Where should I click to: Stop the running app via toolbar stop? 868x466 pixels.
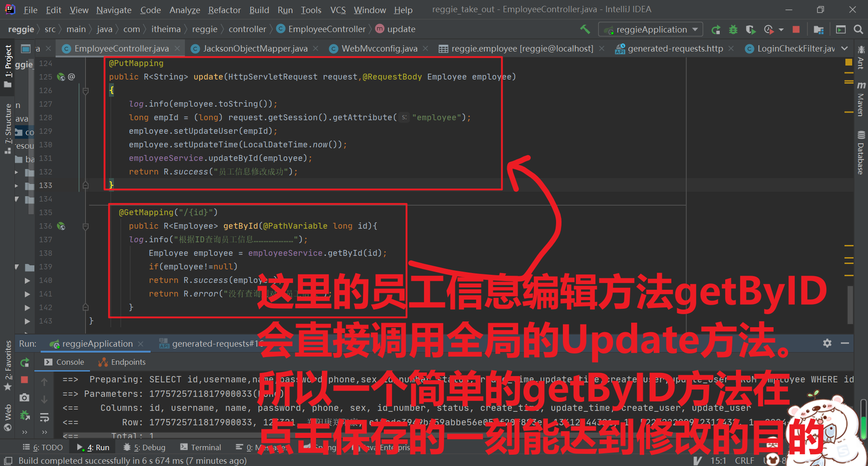[796, 29]
